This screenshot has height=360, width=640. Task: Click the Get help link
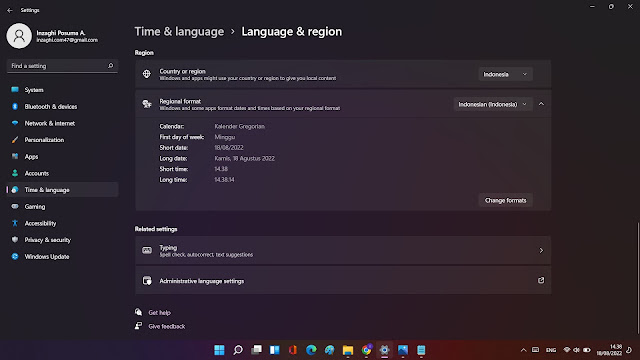click(x=159, y=313)
